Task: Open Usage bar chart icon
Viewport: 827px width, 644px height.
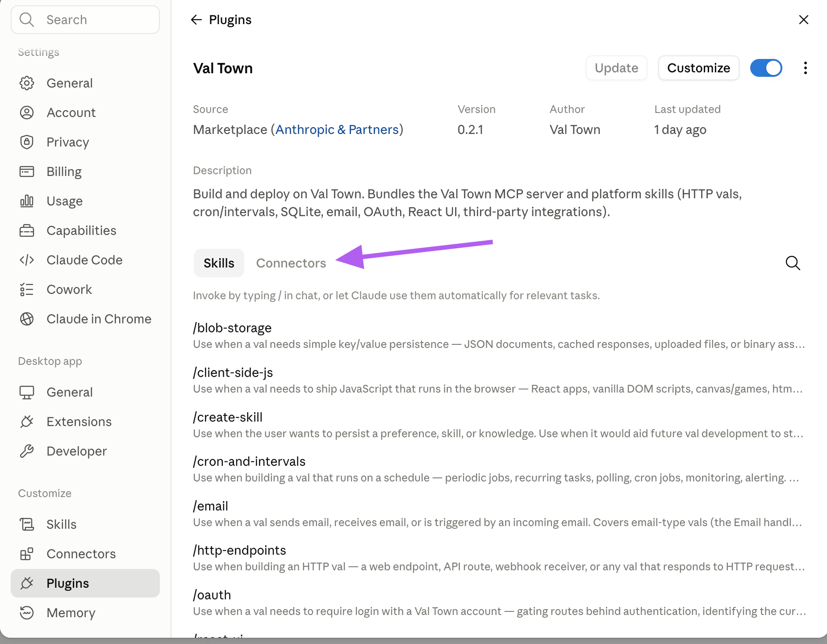Action: 27,201
